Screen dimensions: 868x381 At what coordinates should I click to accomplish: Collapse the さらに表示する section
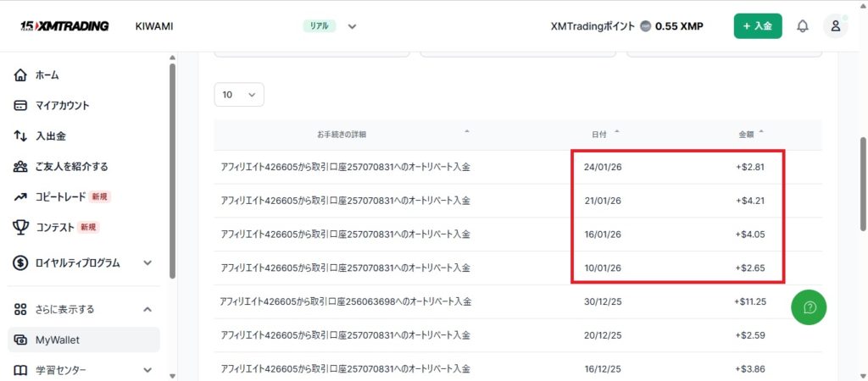pos(147,309)
